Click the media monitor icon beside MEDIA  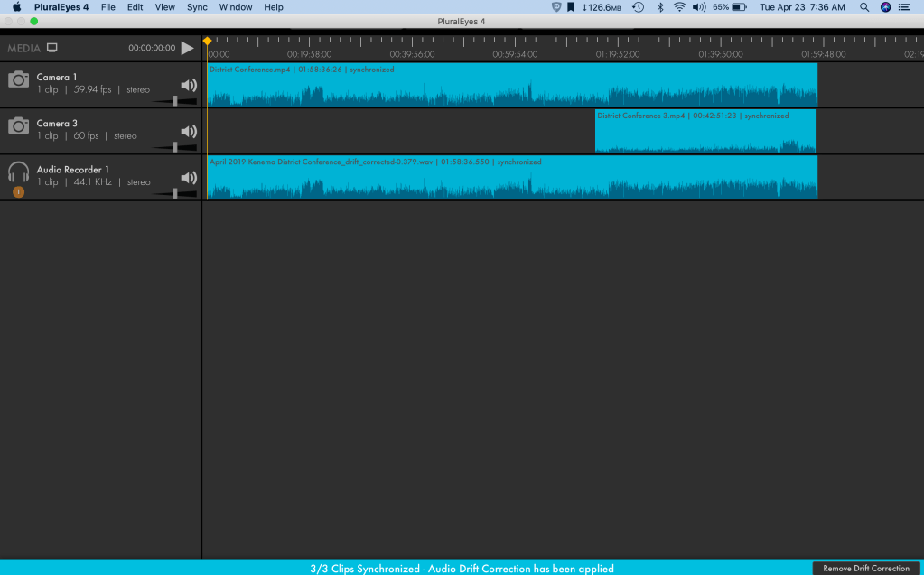pyautogui.click(x=52, y=48)
